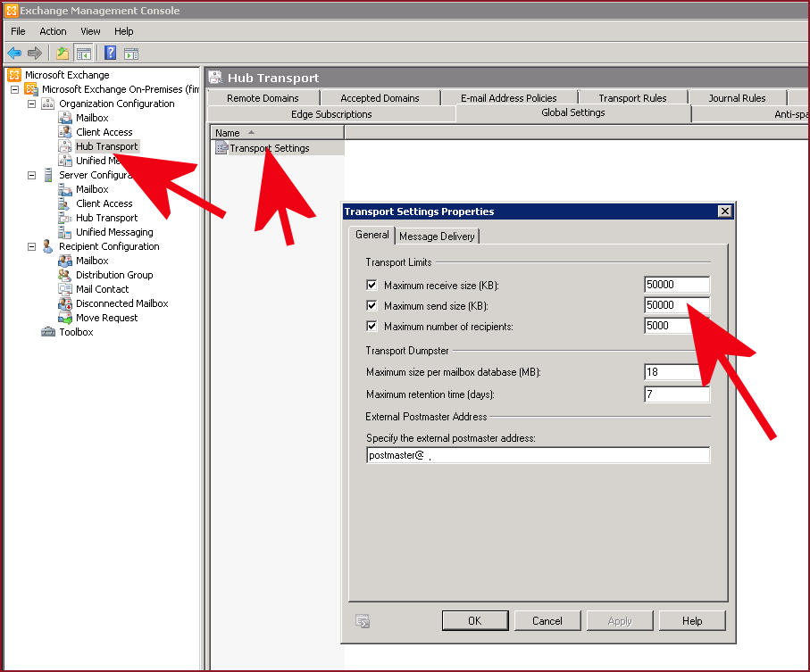Open the blue Help question-mark icon
The image size is (810, 672).
(x=110, y=53)
